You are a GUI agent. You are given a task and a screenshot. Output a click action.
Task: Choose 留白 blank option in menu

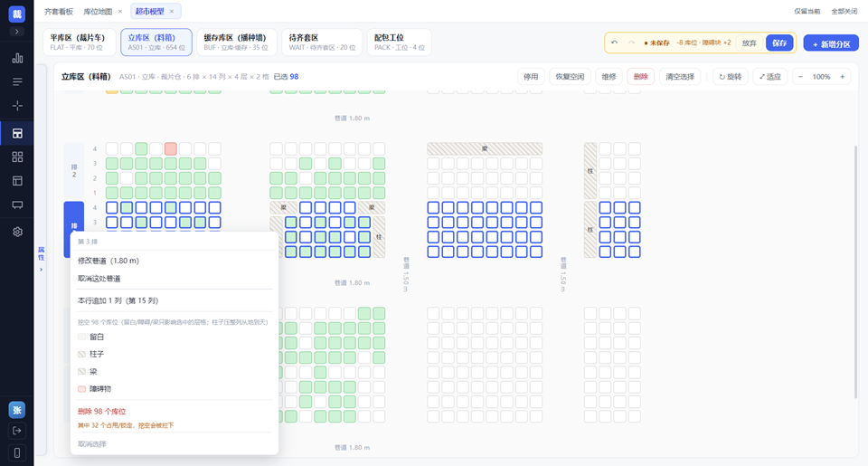coord(175,337)
